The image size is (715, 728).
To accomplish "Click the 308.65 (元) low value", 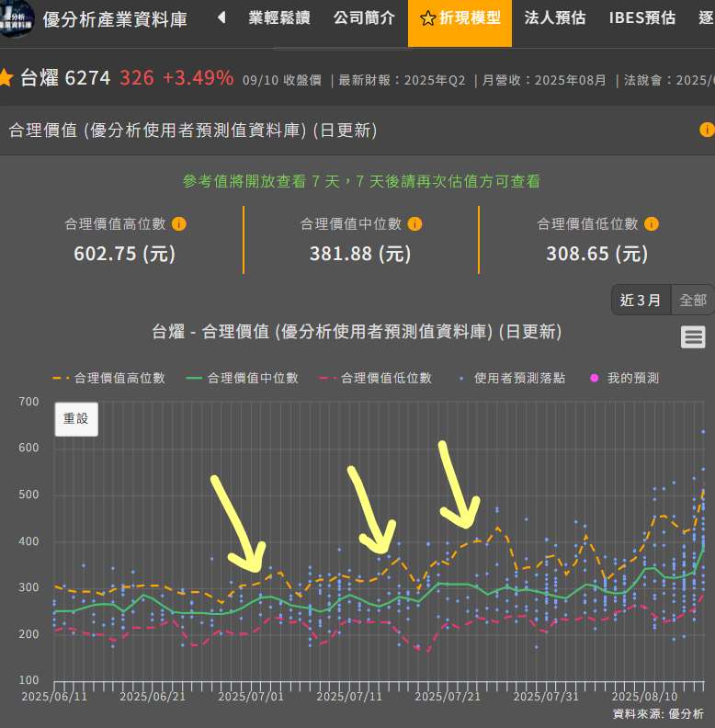I will [596, 254].
